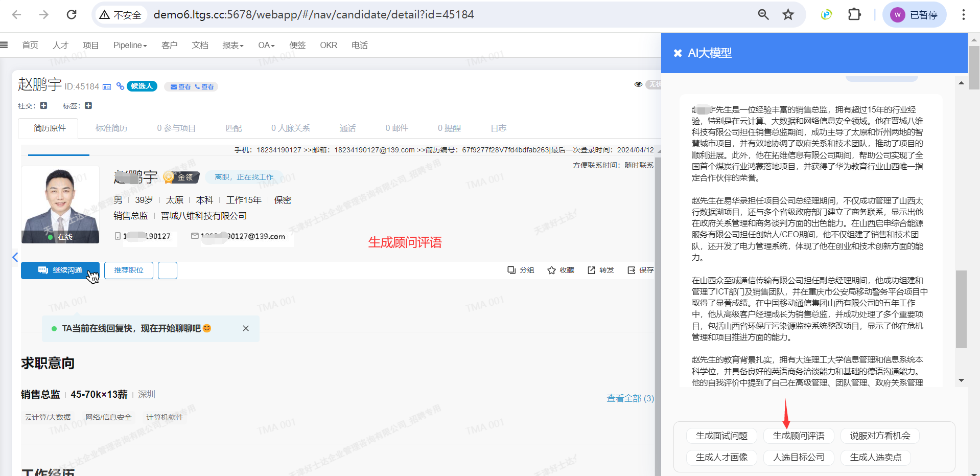Dismiss the TA当前在线 notification
Viewport: 980px width, 476px height.
click(246, 328)
